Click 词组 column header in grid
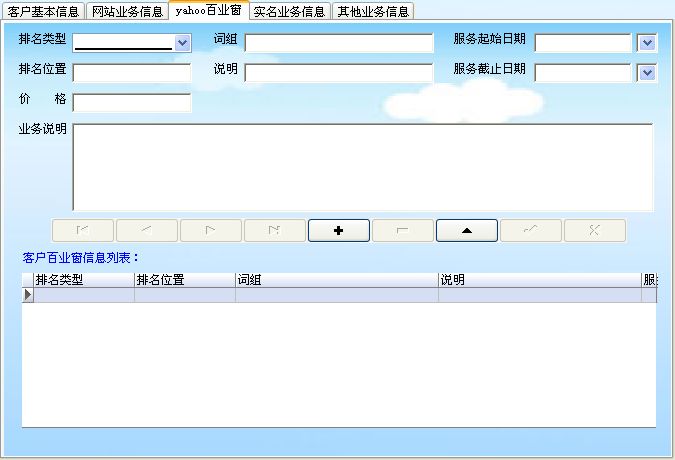Screen dimensions: 675x460 [x=337, y=280]
